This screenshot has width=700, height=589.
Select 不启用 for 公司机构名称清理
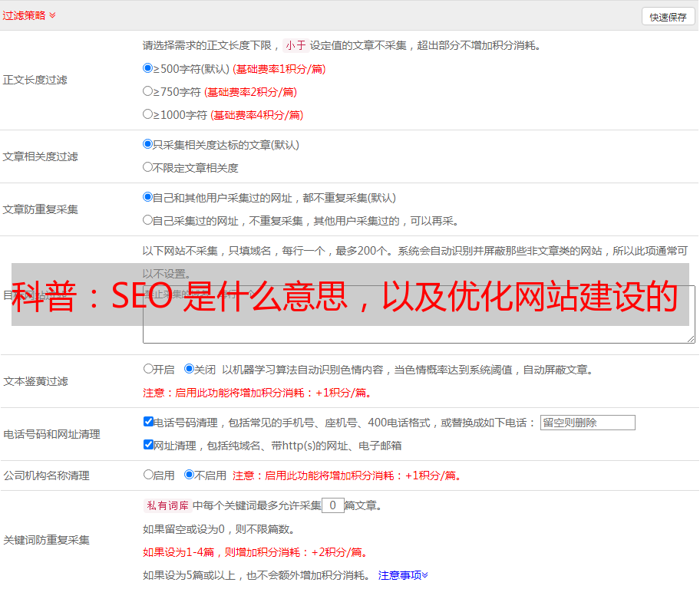coord(189,475)
